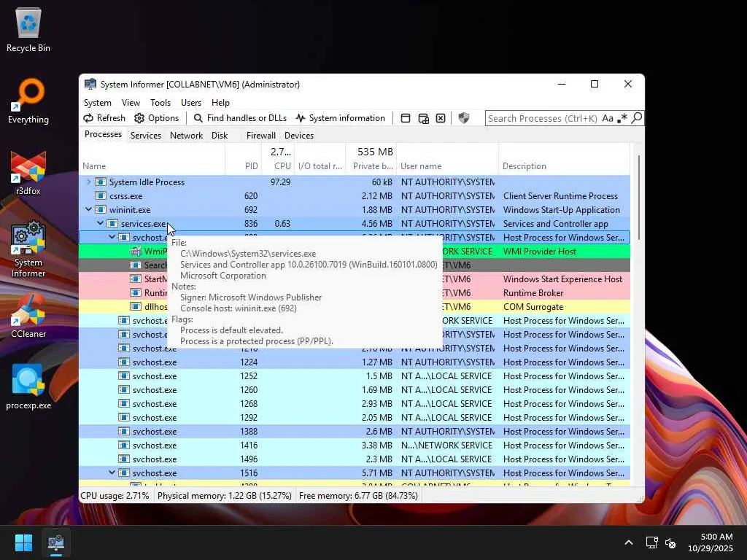Select the System Informer desktop shortcut
The image size is (747, 560).
click(28, 249)
